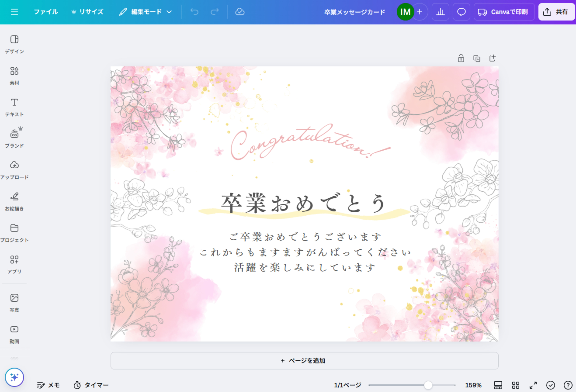This screenshot has height=392, width=576.
Task: Click the Canva AI assistant sparkle button
Action: coord(14,377)
